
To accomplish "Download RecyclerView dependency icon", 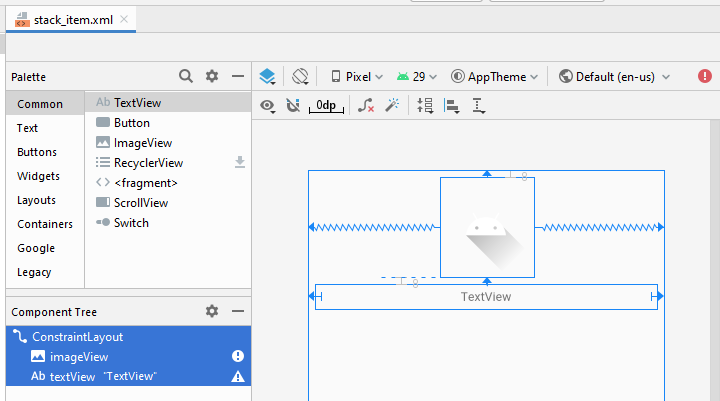I will [x=240, y=162].
